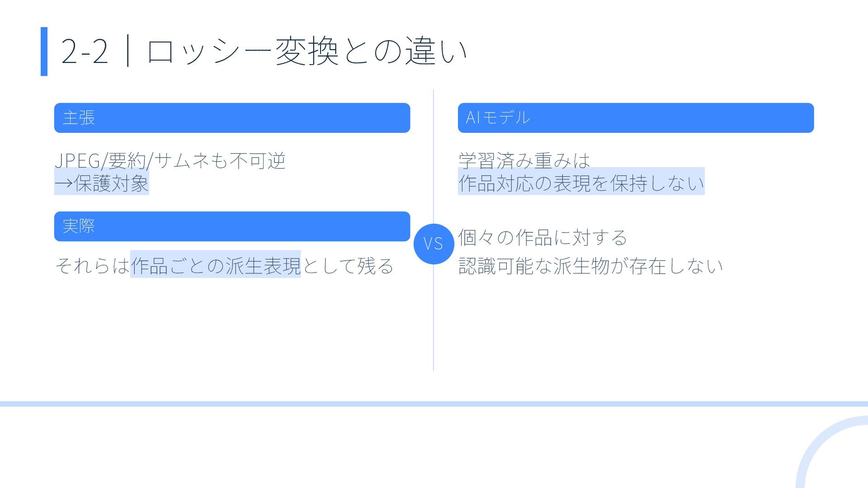This screenshot has height=488, width=868.
Task: Click the line 学習済み重みは
Action: [x=524, y=160]
